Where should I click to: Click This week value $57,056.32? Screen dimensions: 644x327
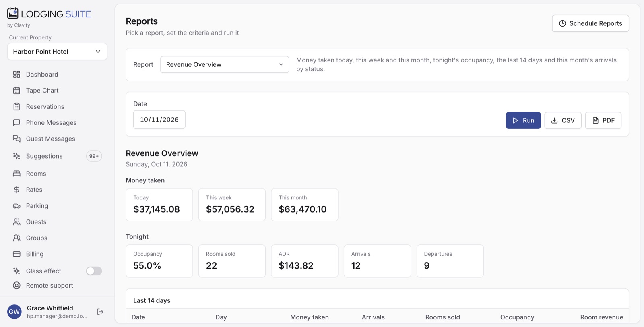[x=230, y=209]
